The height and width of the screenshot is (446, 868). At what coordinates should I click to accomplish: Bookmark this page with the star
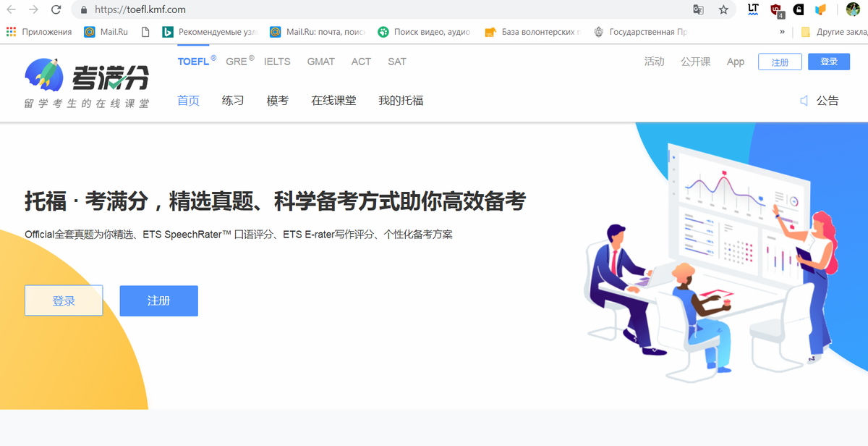(723, 10)
